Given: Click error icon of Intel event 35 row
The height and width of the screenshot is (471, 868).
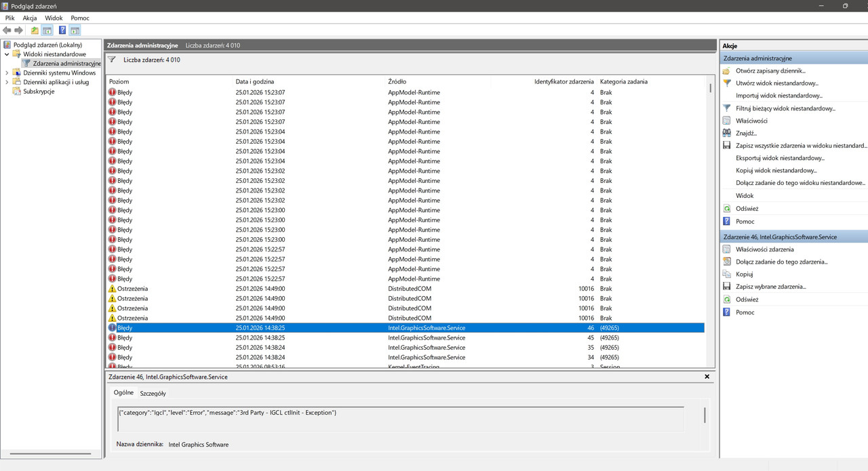Looking at the screenshot, I should (112, 347).
